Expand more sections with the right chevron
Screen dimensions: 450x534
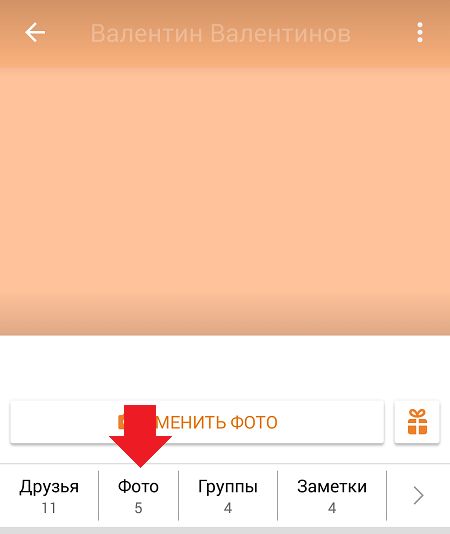click(x=418, y=496)
